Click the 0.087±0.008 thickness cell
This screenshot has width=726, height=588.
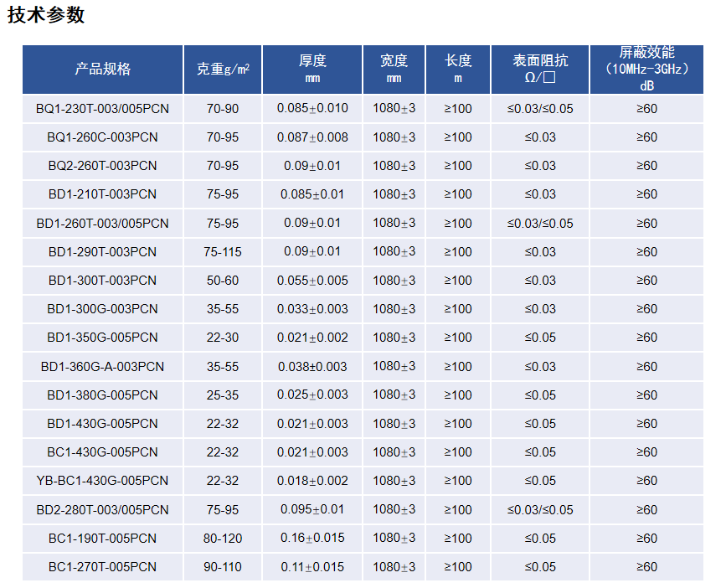pos(312,137)
